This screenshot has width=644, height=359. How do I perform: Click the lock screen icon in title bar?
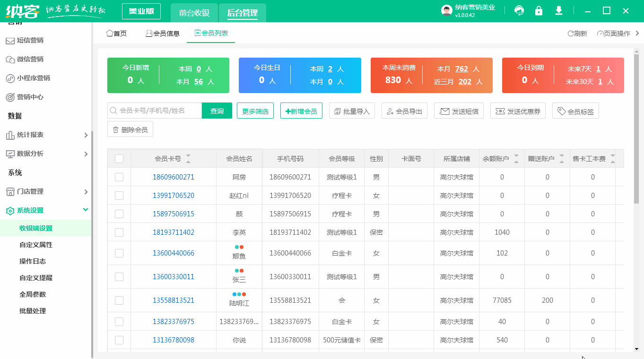[539, 10]
